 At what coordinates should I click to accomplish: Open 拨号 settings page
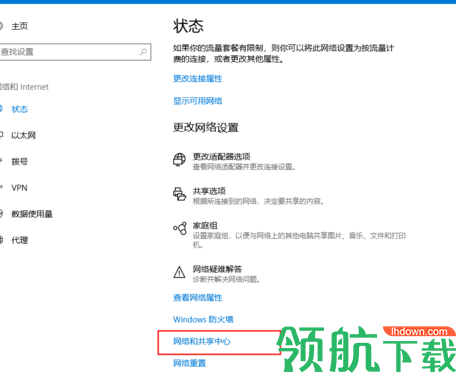pyautogui.click(x=20, y=161)
